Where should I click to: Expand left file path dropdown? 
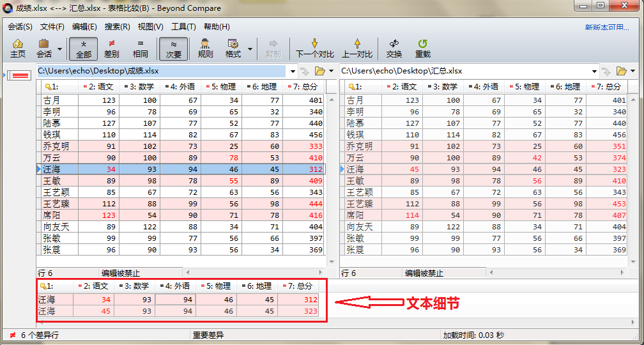tap(293, 71)
